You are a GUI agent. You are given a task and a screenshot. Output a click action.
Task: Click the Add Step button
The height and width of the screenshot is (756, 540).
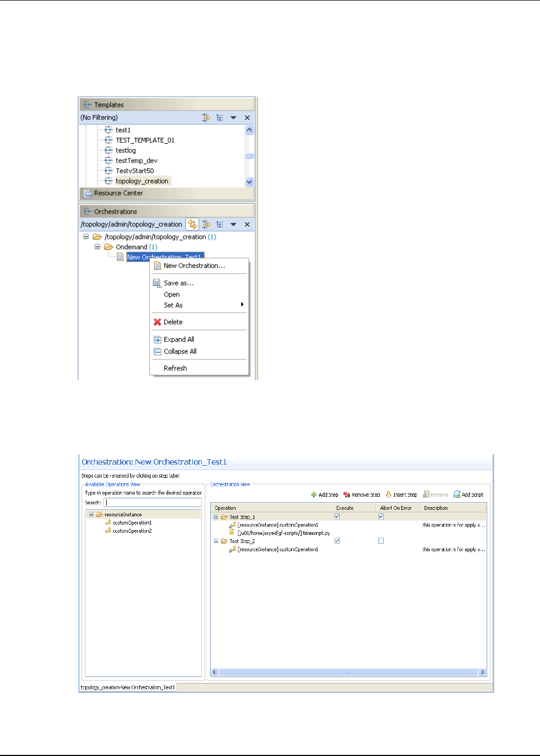(x=324, y=495)
